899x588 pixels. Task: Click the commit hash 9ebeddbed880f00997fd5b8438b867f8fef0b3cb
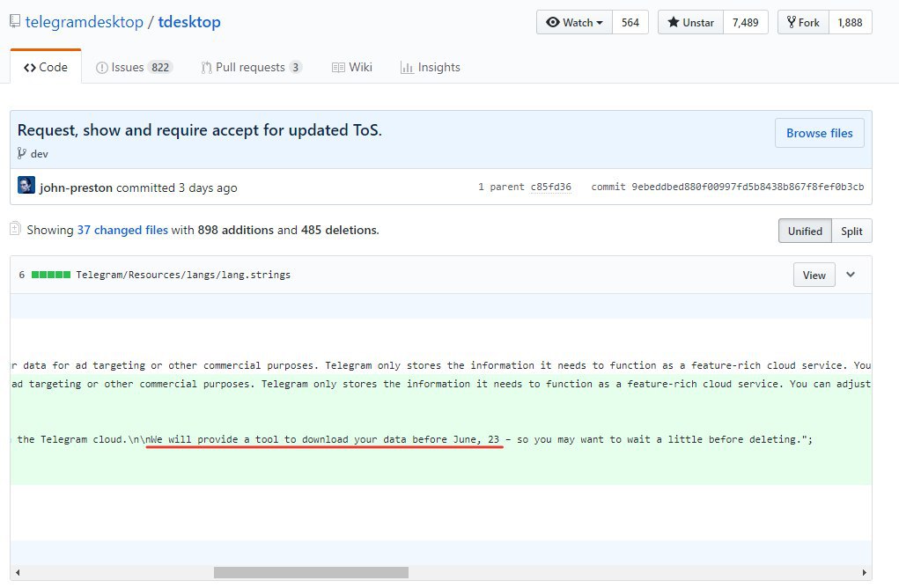pyautogui.click(x=748, y=187)
